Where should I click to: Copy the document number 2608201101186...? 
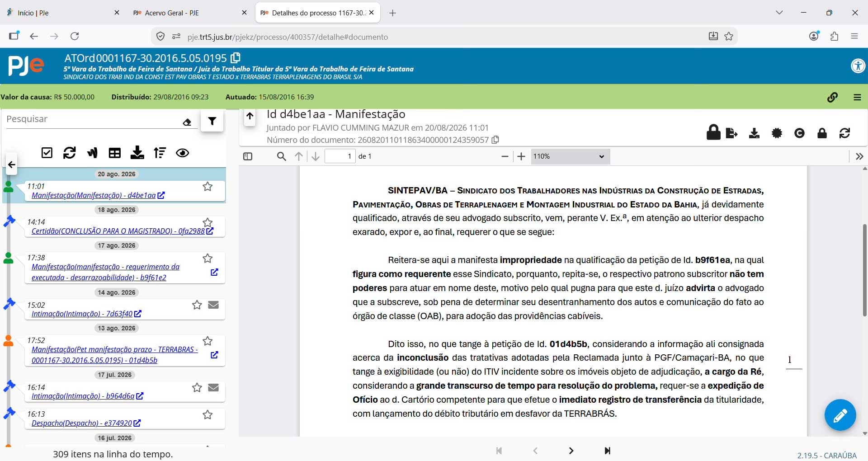coord(495,140)
